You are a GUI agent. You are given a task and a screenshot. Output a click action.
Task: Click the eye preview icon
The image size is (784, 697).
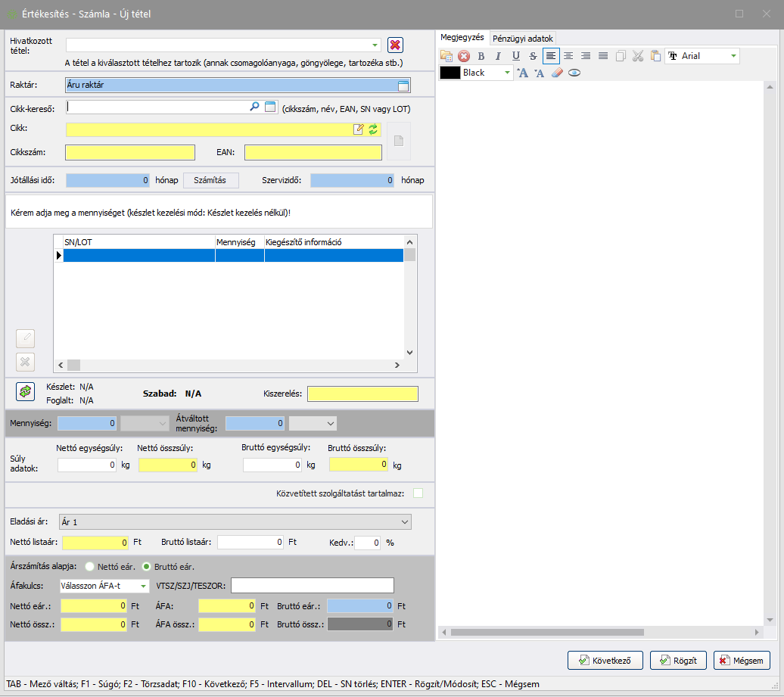point(574,73)
